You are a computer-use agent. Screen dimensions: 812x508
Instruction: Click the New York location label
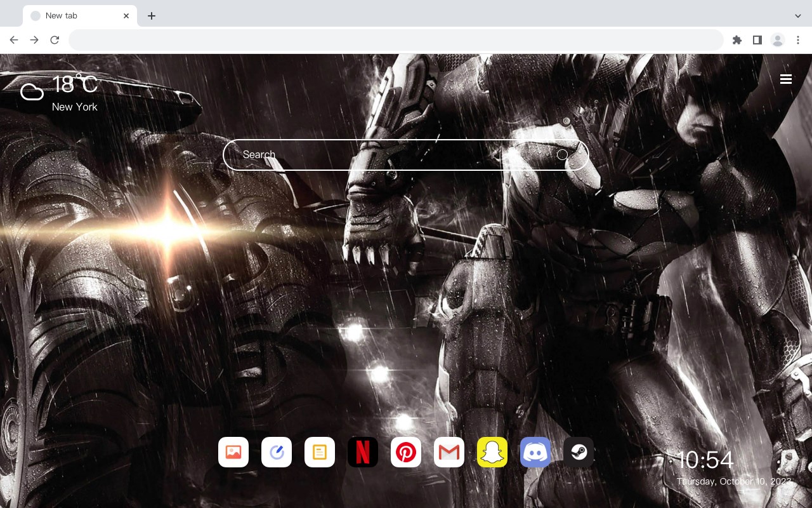pos(75,107)
